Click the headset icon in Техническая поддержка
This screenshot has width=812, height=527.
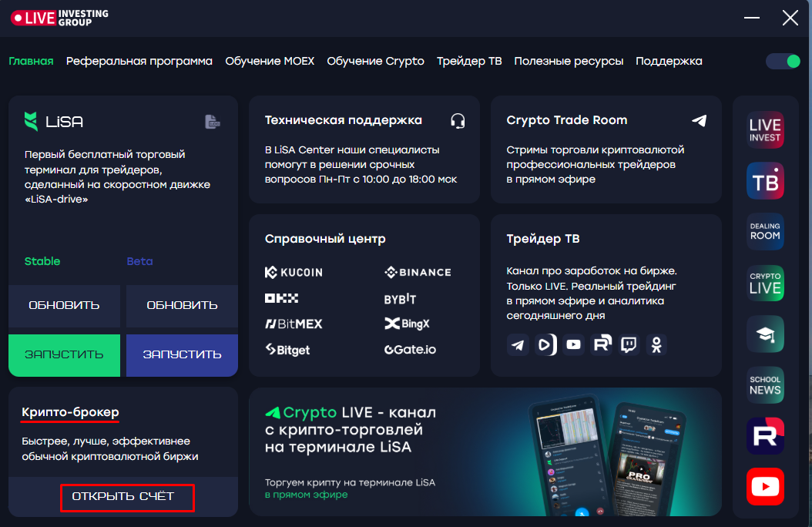(458, 121)
